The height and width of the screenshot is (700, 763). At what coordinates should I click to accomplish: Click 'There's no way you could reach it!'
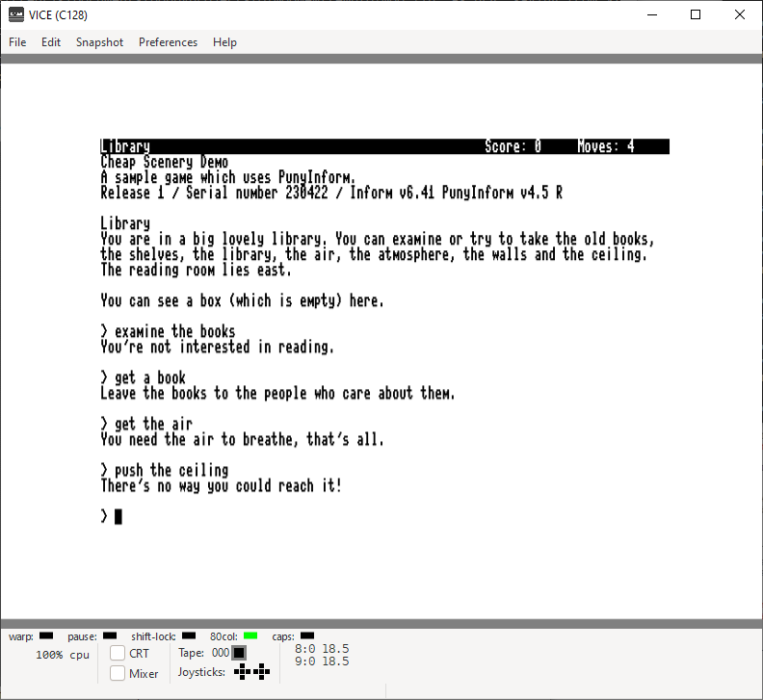click(x=222, y=485)
